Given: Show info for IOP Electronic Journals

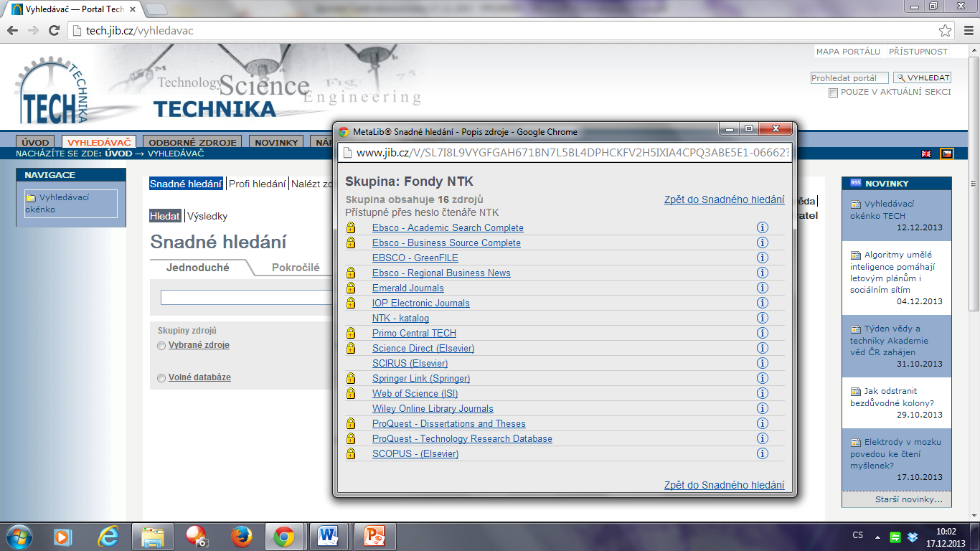Looking at the screenshot, I should tap(762, 303).
